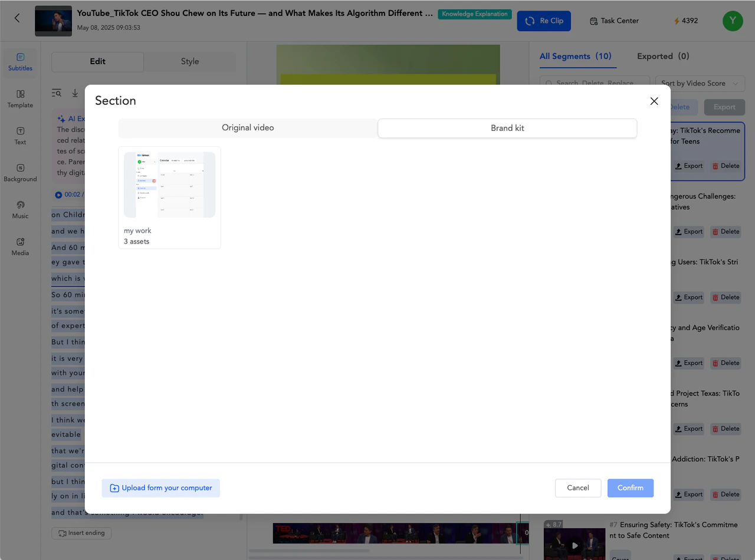The width and height of the screenshot is (755, 560).
Task: Export the "for Teens" segment
Action: [689, 166]
